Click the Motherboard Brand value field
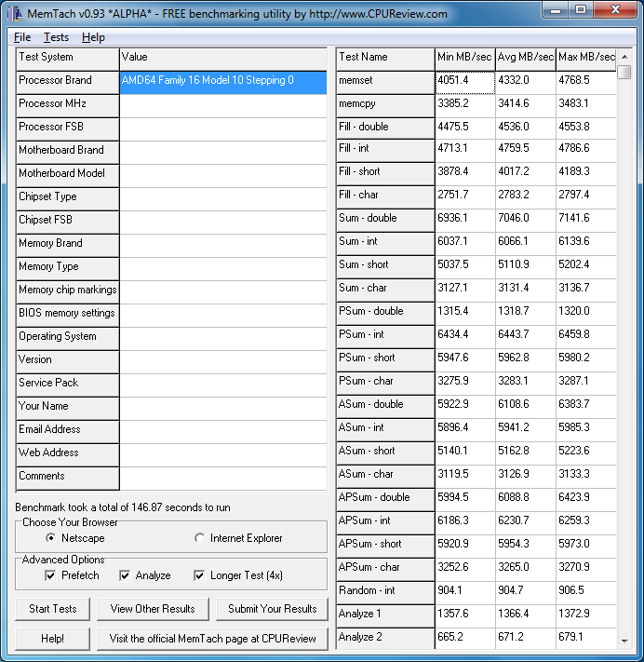The height and width of the screenshot is (662, 644). (223, 153)
